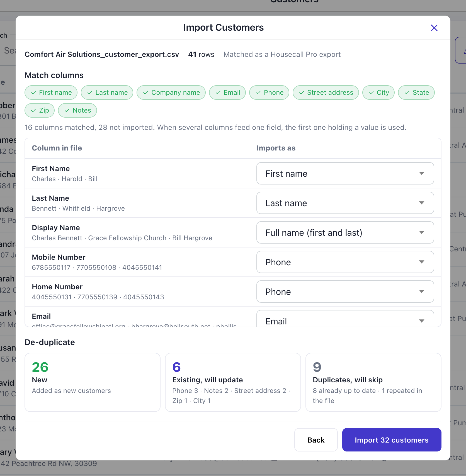
Task: Click the 'Imports as' column header
Action: click(276, 148)
